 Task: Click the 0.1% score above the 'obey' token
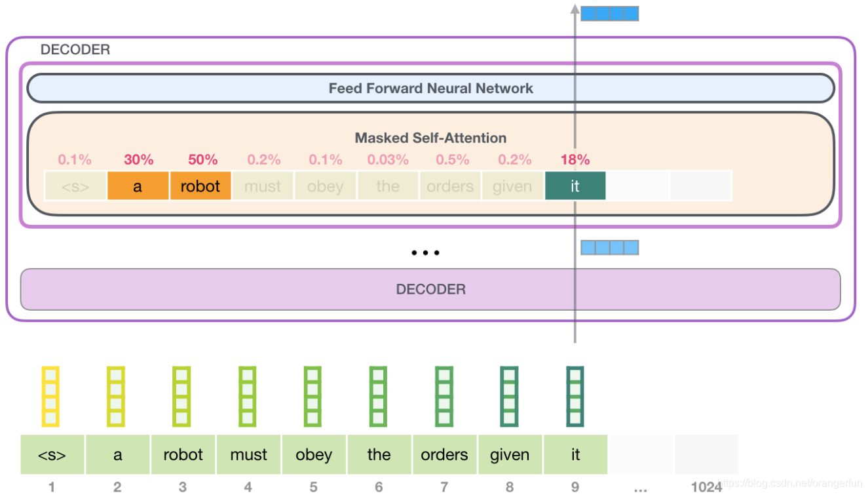(326, 159)
